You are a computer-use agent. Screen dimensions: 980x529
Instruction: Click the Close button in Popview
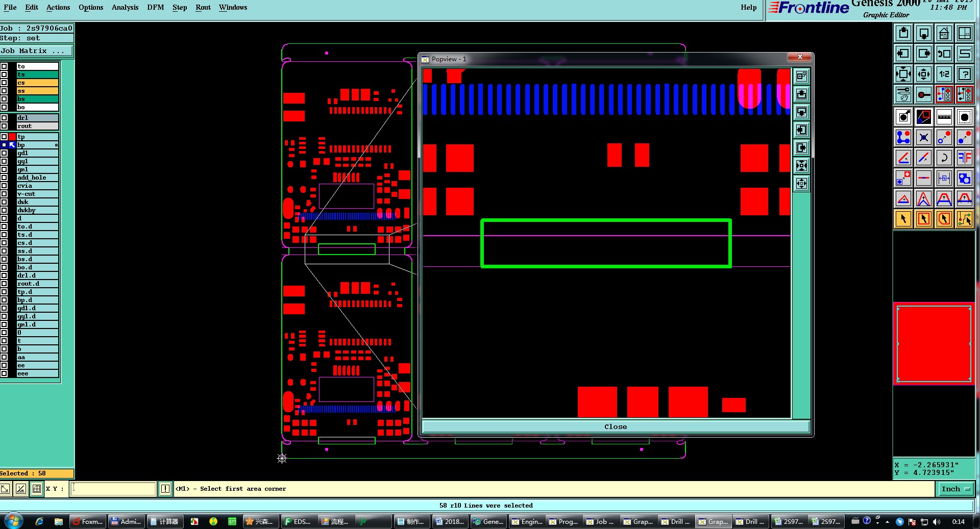[616, 427]
